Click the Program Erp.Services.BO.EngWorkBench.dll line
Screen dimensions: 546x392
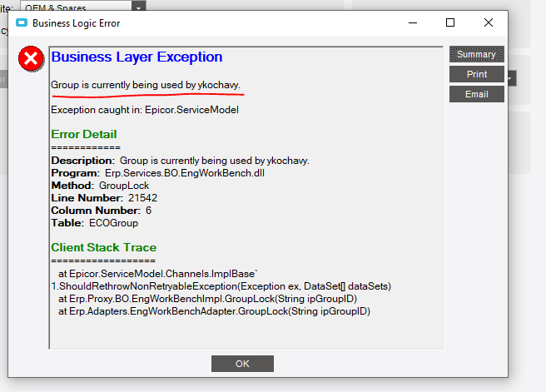[158, 173]
